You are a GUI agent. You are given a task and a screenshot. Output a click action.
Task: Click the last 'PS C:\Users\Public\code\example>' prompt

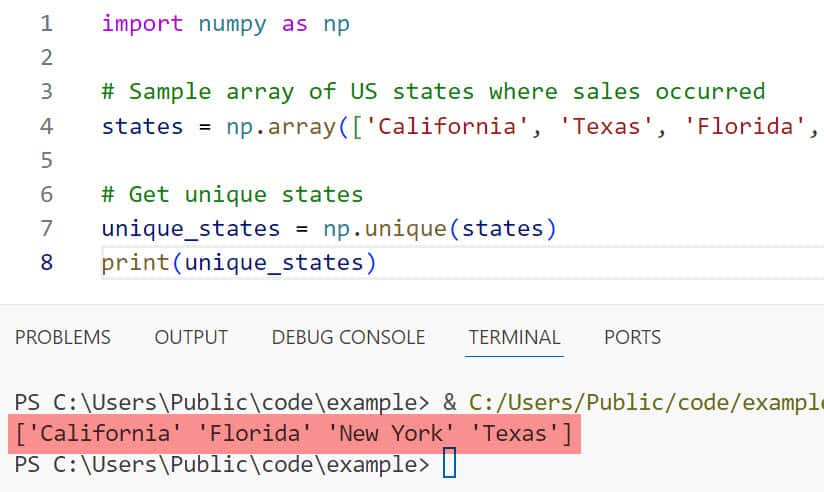coord(222,465)
